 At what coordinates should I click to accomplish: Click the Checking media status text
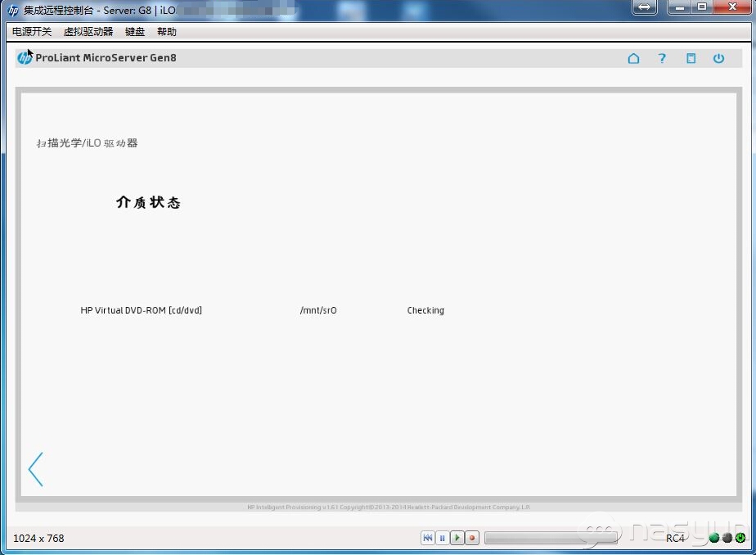click(x=425, y=310)
